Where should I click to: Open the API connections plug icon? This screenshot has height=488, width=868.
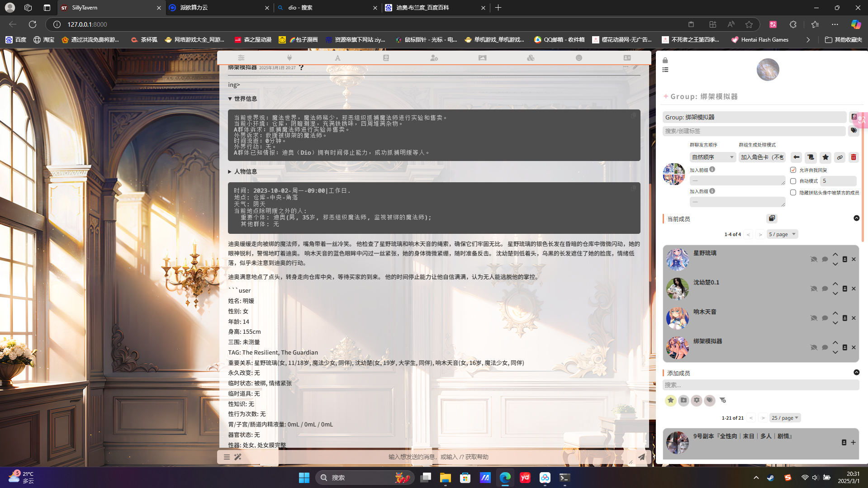pos(289,58)
